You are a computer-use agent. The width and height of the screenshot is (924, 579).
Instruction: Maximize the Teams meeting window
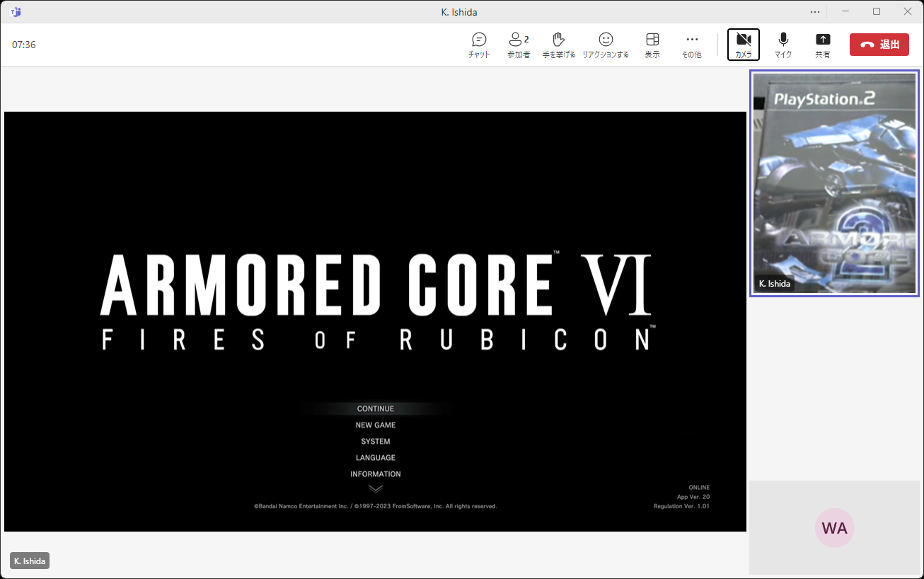pyautogui.click(x=877, y=12)
